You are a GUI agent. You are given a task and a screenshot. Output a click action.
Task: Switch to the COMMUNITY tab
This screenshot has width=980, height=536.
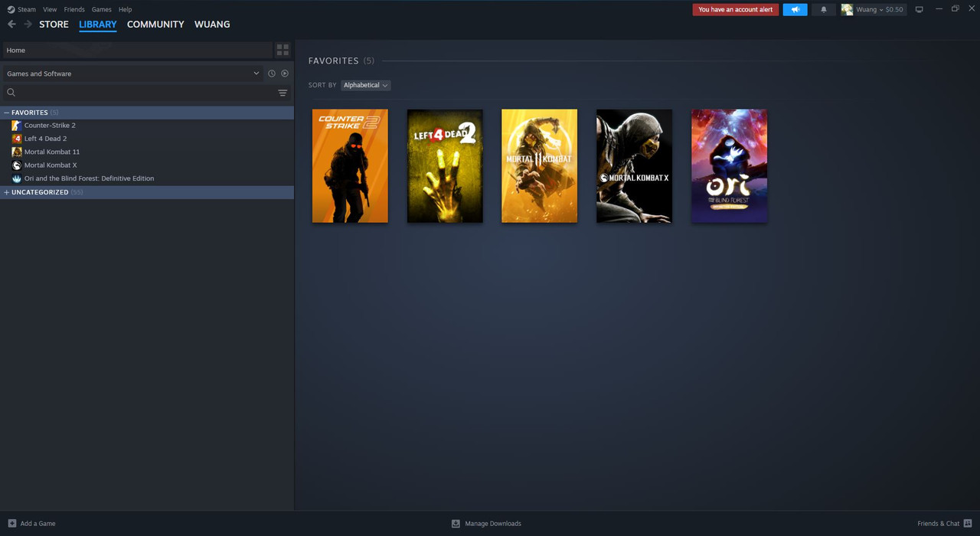[x=155, y=25]
